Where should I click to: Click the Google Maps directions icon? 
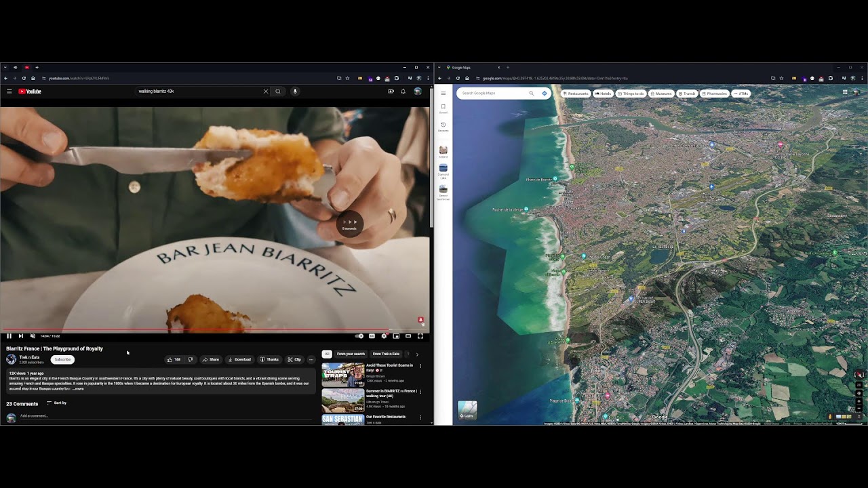[544, 94]
